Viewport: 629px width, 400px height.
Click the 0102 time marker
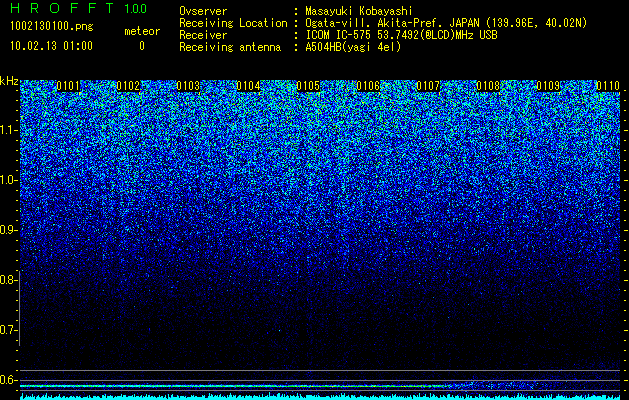[x=128, y=86]
